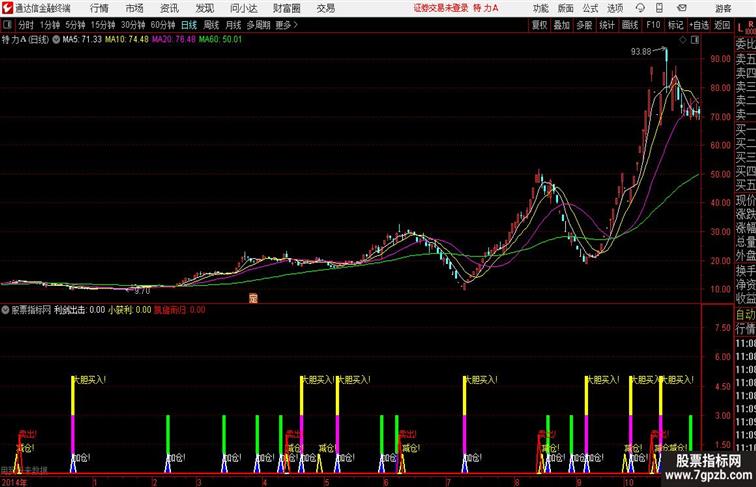Click the 通达信 red logo icon
This screenshot has width=756, height=487.
pos(7,8)
